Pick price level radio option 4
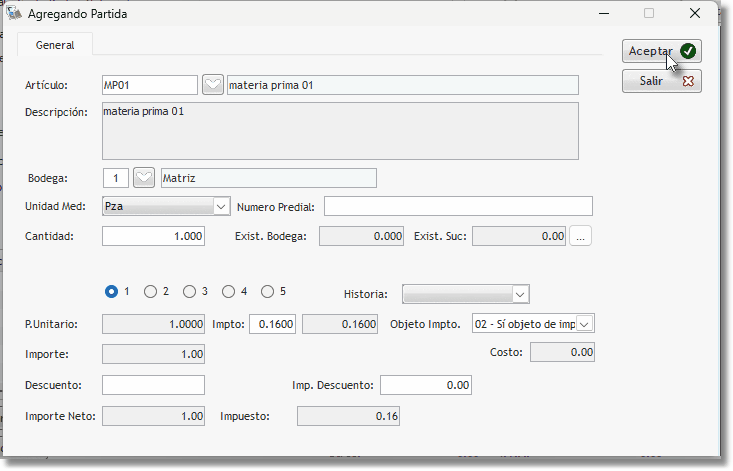 coord(229,292)
